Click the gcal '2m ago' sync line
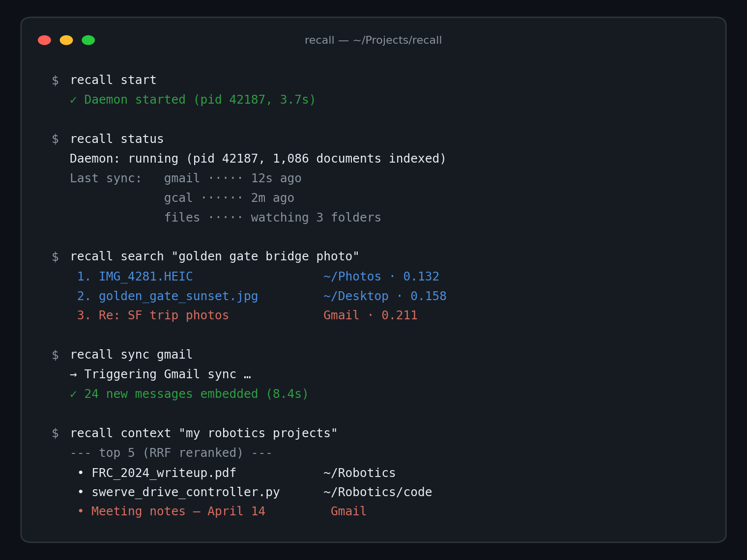 click(x=229, y=198)
